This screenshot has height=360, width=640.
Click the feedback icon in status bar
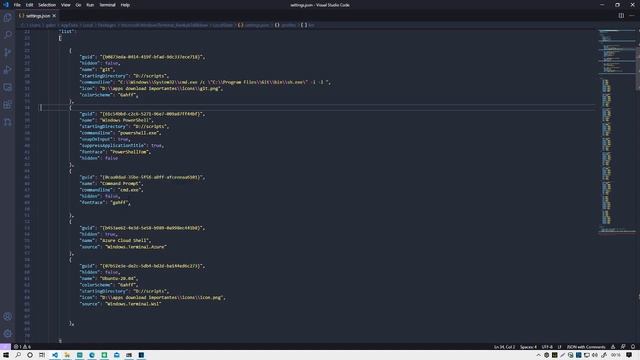click(623, 347)
